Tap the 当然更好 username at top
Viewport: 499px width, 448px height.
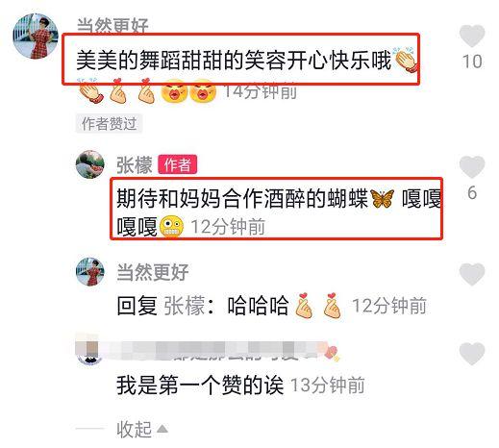pos(112,25)
